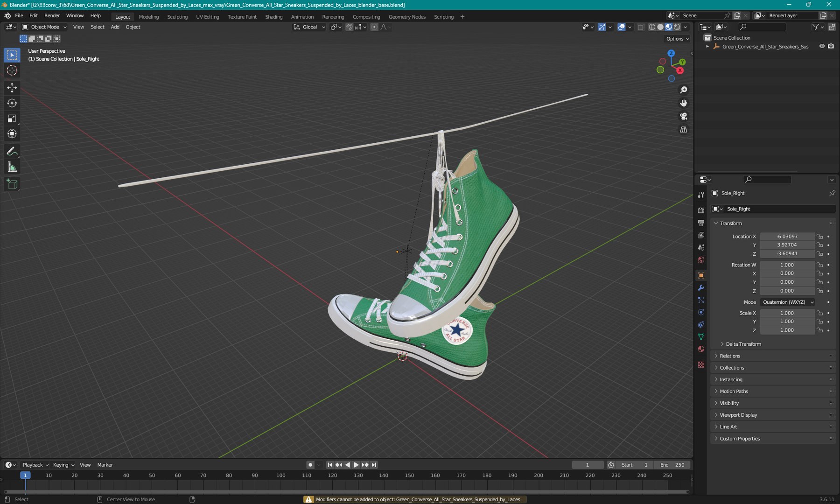Open the Object Mode dropdown
Image resolution: width=840 pixels, height=504 pixels.
pos(45,27)
